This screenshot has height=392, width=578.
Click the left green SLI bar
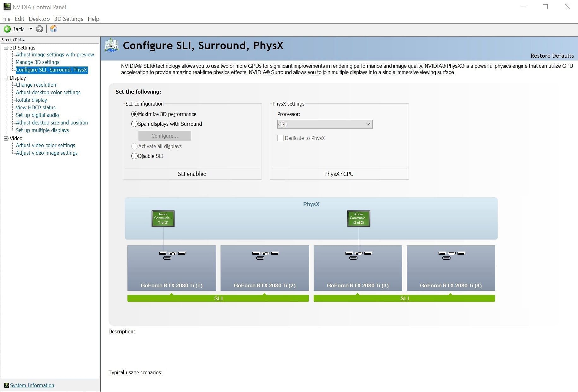pyautogui.click(x=218, y=298)
